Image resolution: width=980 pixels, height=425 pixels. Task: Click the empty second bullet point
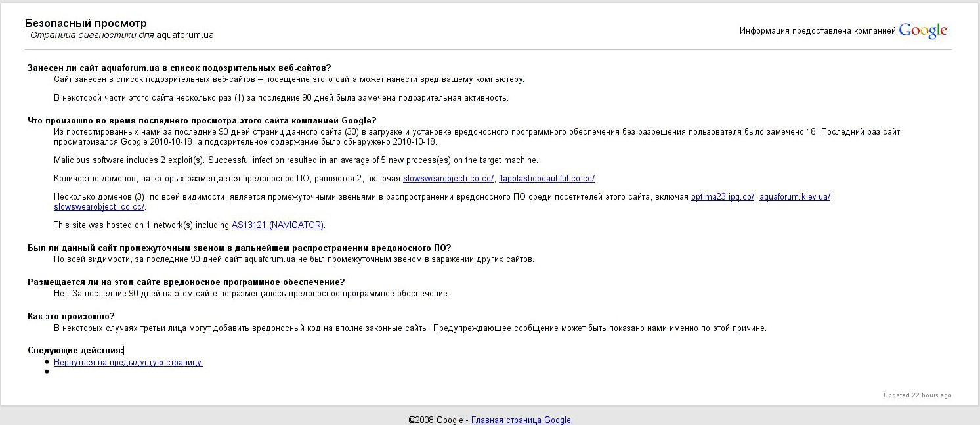pos(47,372)
